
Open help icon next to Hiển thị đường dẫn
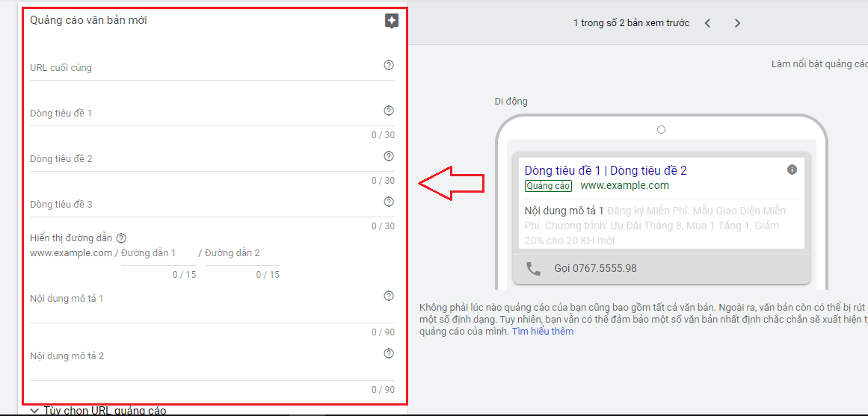[121, 238]
